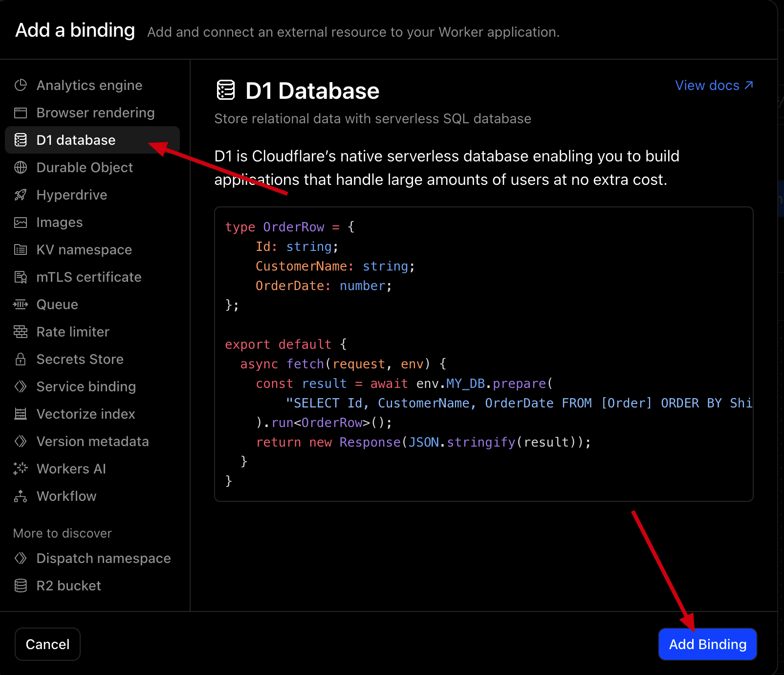This screenshot has width=784, height=675.
Task: Click the Queue arrows icon
Action: pyautogui.click(x=21, y=305)
